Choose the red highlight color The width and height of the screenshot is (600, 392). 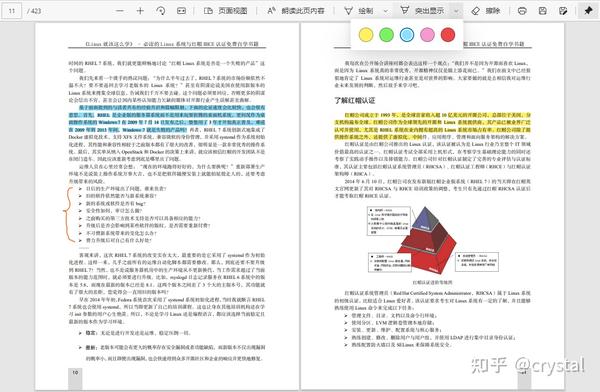point(448,34)
